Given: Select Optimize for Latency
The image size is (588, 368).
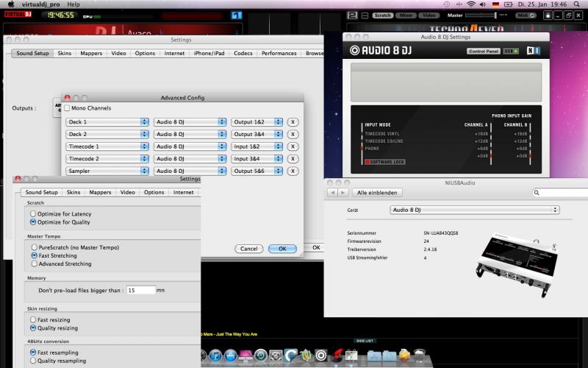Looking at the screenshot, I should point(33,213).
